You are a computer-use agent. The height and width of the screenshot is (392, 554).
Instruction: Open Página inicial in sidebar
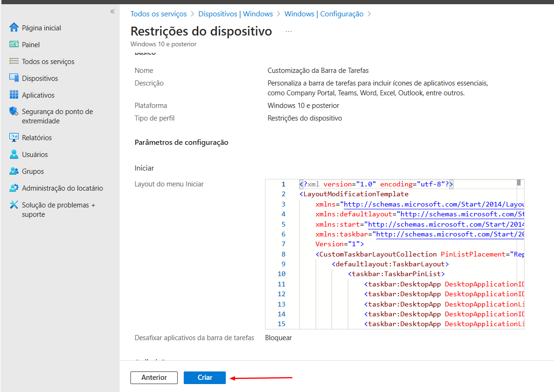[x=41, y=28]
